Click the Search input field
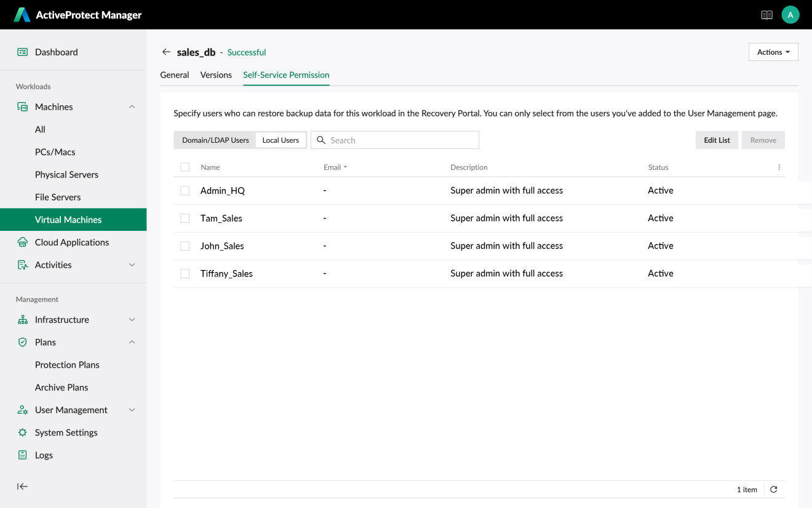812x508 pixels. pos(395,140)
